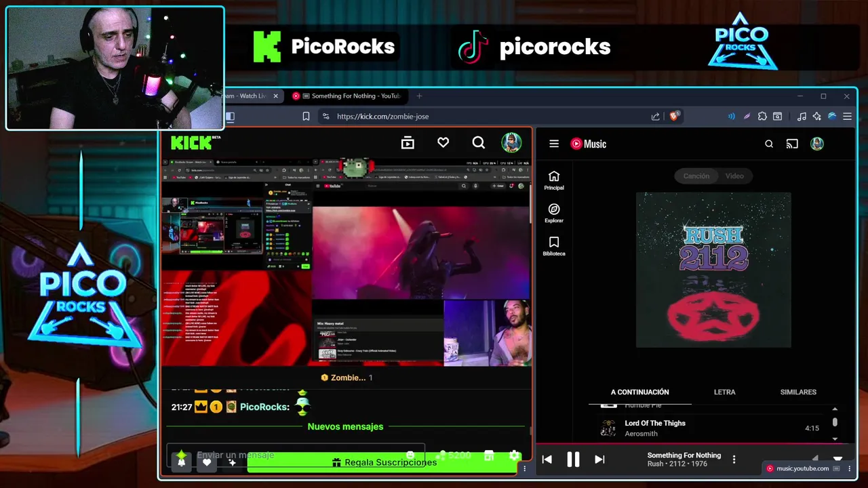Switch player to Video mode
This screenshot has height=488, width=868.
[x=734, y=176]
